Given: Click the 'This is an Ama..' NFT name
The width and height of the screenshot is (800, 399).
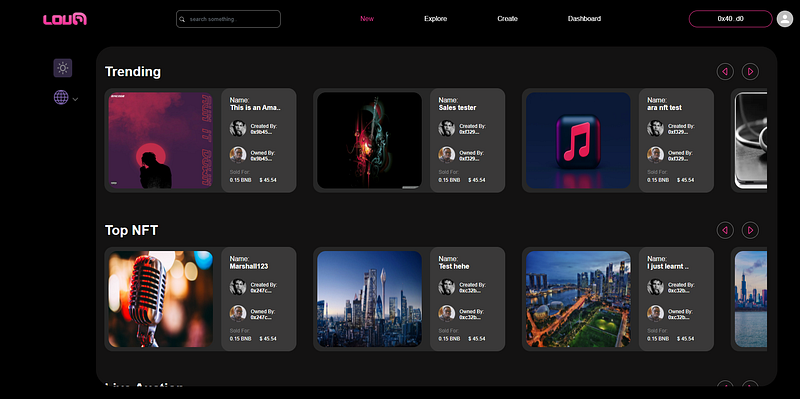Looking at the screenshot, I should point(255,108).
